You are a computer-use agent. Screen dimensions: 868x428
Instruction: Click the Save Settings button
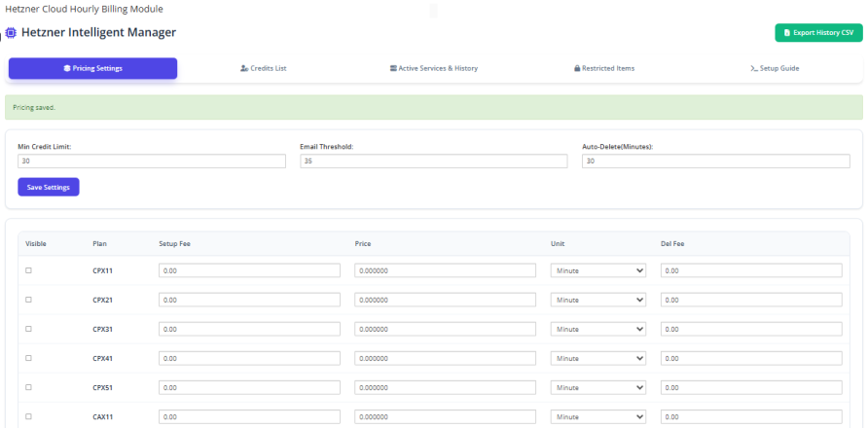(x=49, y=187)
